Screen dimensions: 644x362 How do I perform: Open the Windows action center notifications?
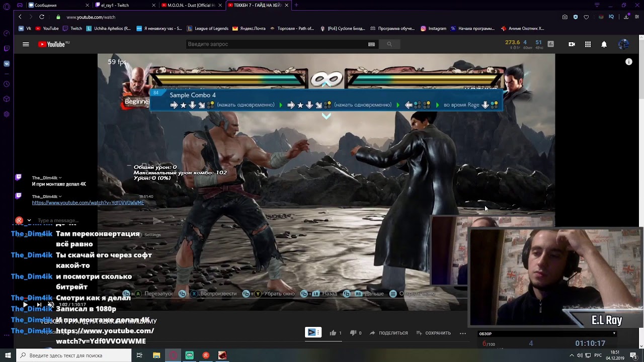[x=633, y=355]
